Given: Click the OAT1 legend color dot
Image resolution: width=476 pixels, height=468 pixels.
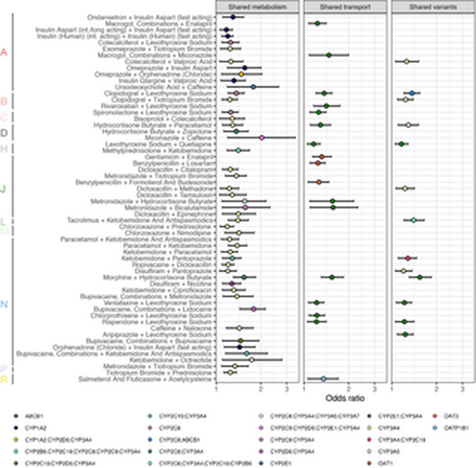Looking at the screenshot, I should point(370,463).
